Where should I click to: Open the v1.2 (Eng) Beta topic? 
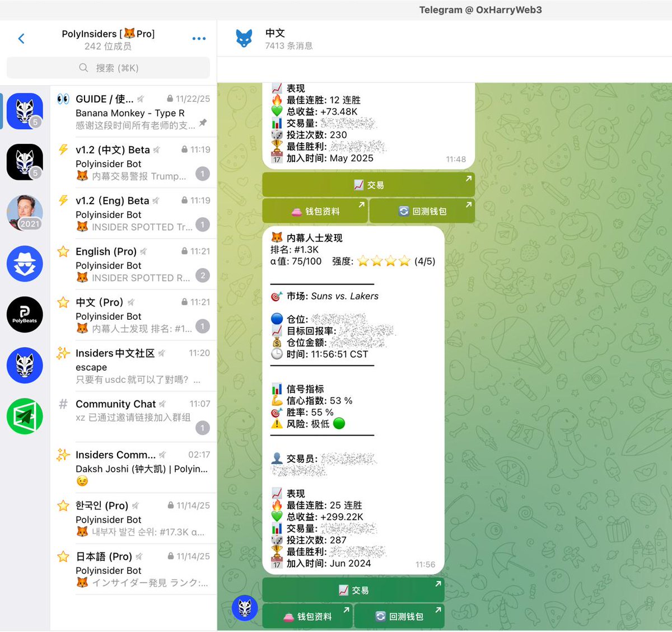click(x=133, y=213)
